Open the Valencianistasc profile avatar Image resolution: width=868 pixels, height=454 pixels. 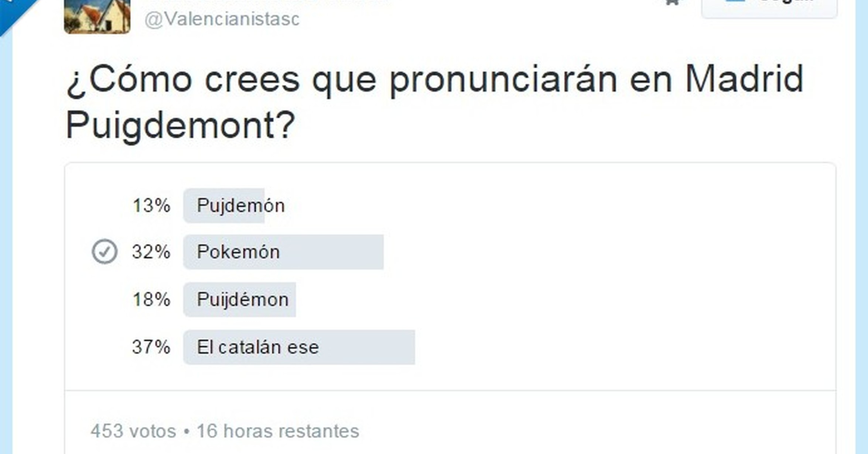click(x=97, y=16)
